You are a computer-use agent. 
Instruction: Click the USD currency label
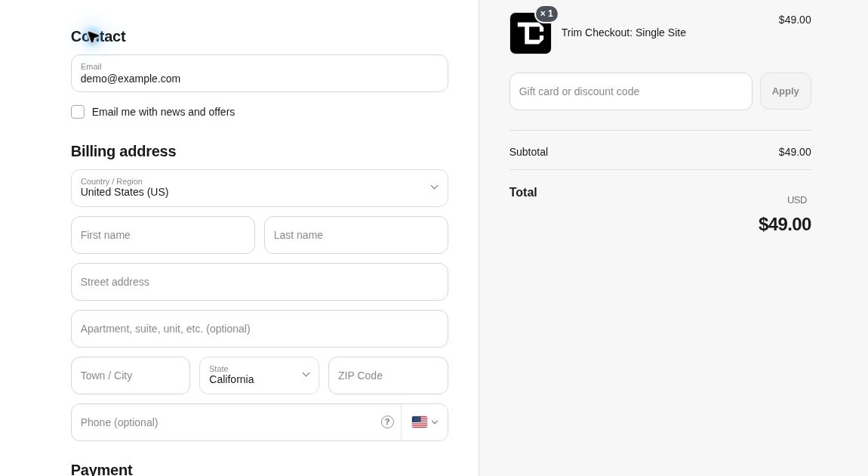[x=797, y=200]
